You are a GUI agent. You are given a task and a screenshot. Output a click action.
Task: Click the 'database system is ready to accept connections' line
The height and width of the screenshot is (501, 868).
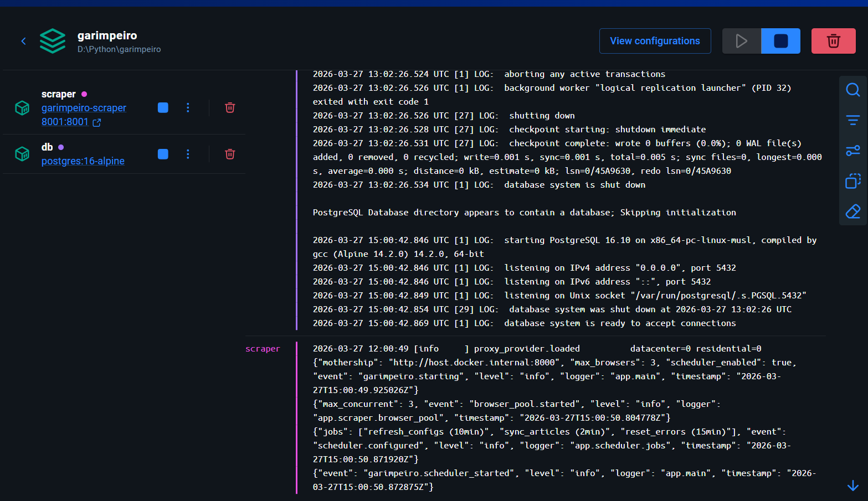(x=525, y=323)
